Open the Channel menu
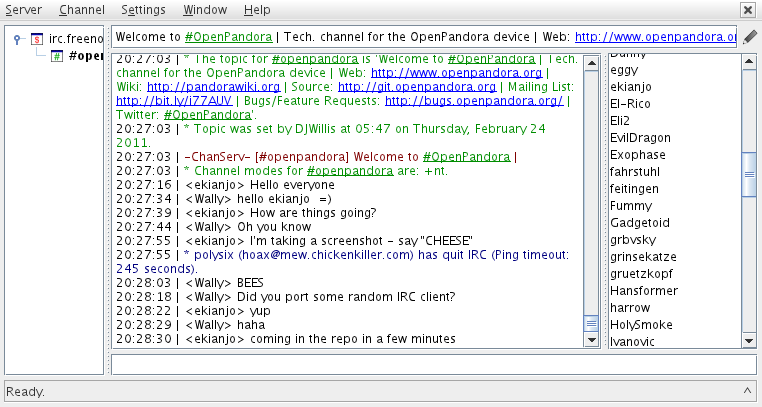 pos(82,10)
